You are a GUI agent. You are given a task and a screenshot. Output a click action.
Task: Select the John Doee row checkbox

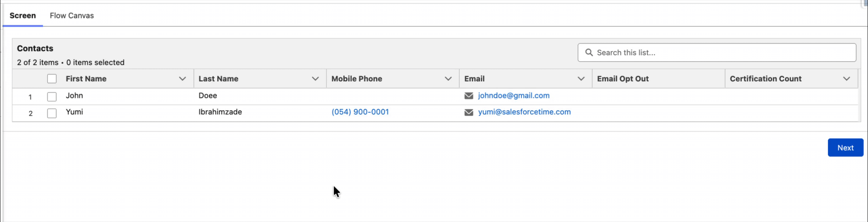point(52,96)
